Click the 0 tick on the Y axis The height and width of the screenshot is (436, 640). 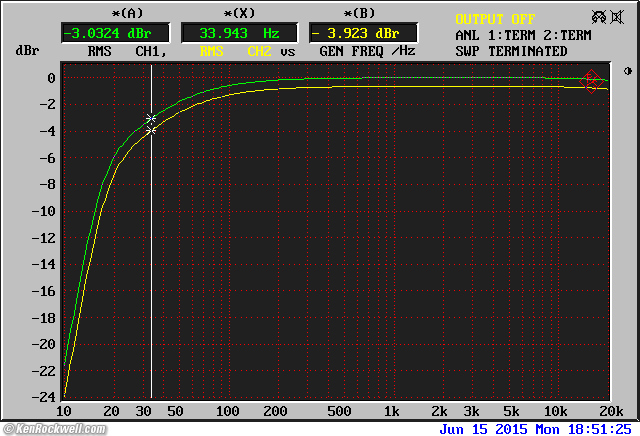[51, 78]
